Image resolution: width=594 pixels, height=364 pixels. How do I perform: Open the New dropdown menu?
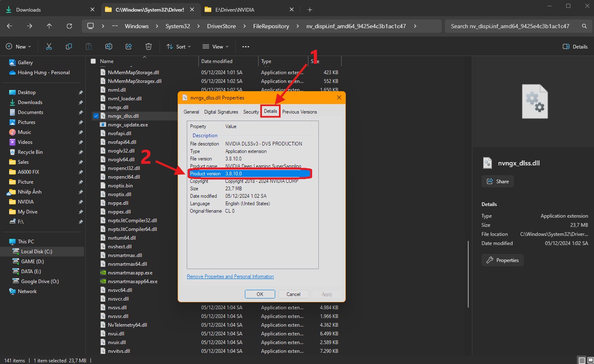click(18, 46)
